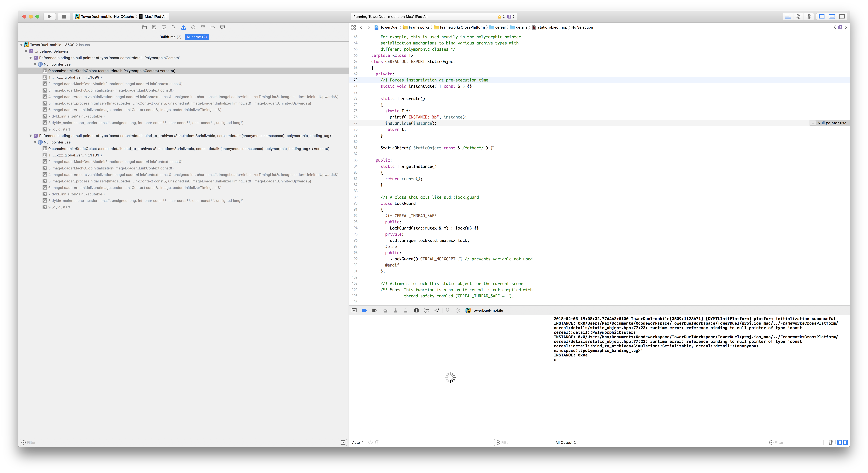868x473 pixels.
Task: Toggle the bottom Debug area visibility
Action: click(x=832, y=17)
